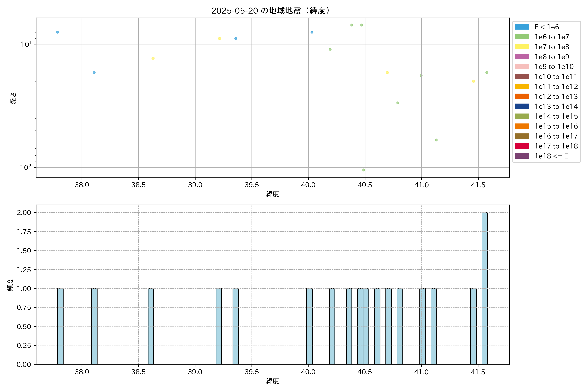Click the '1e15 to 1e16' legend label
The image size is (588, 392).
tap(556, 126)
